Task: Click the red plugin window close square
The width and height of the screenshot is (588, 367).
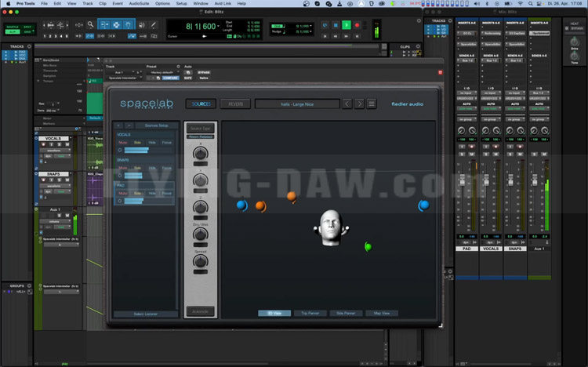Action: click(441, 72)
